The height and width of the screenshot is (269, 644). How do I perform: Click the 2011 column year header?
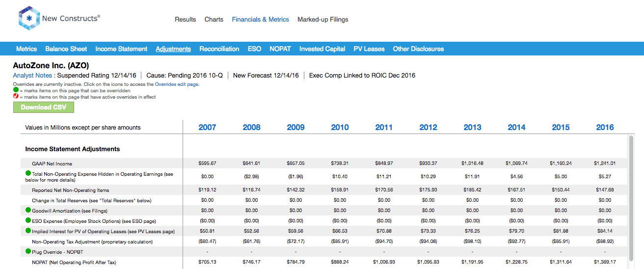[x=384, y=127]
